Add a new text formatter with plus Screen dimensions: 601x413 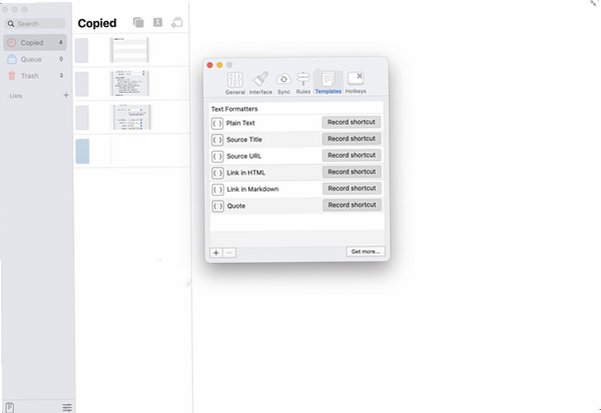pyautogui.click(x=216, y=252)
